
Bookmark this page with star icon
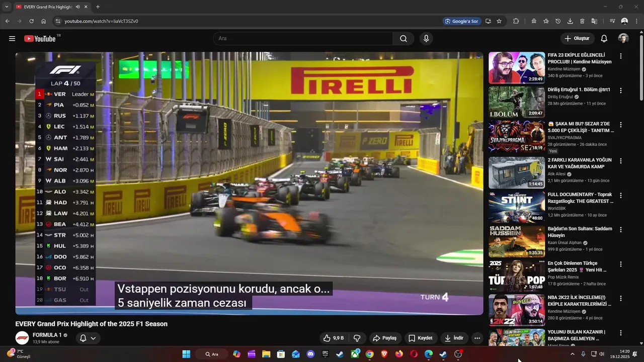499,21
